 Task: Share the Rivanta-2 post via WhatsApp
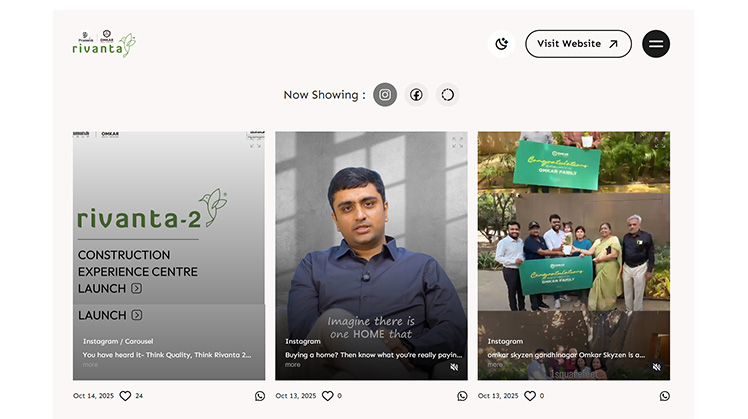[260, 396]
